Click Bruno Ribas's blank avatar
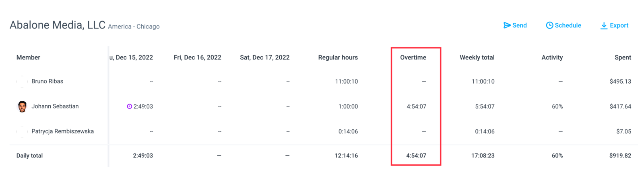The image size is (644, 176). coord(22,82)
